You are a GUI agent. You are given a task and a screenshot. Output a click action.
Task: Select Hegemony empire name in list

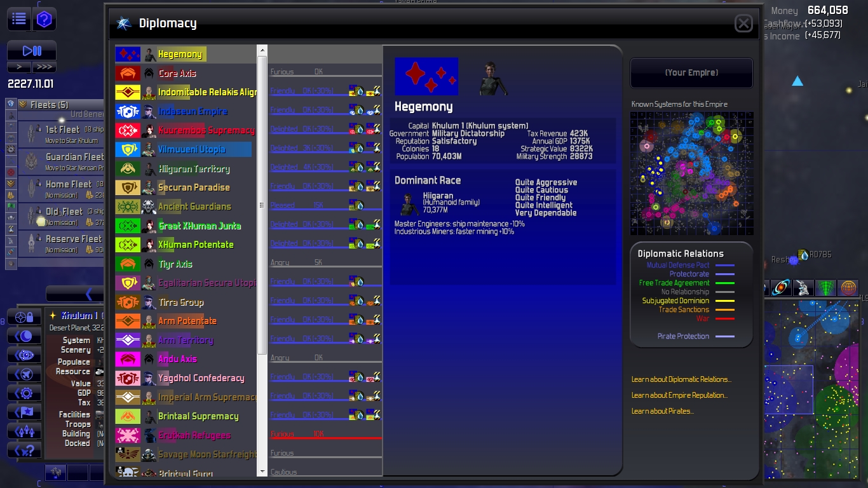pos(180,55)
